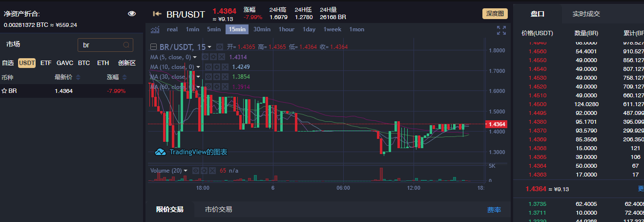This screenshot has height=222, width=644.
Task: Open Volume indicator settings gear
Action: point(204,171)
